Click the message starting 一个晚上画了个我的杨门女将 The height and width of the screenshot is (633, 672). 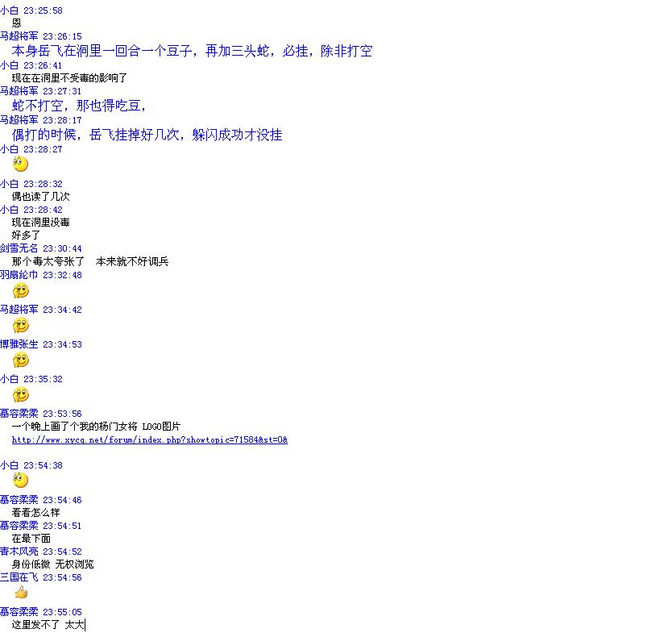(x=96, y=427)
